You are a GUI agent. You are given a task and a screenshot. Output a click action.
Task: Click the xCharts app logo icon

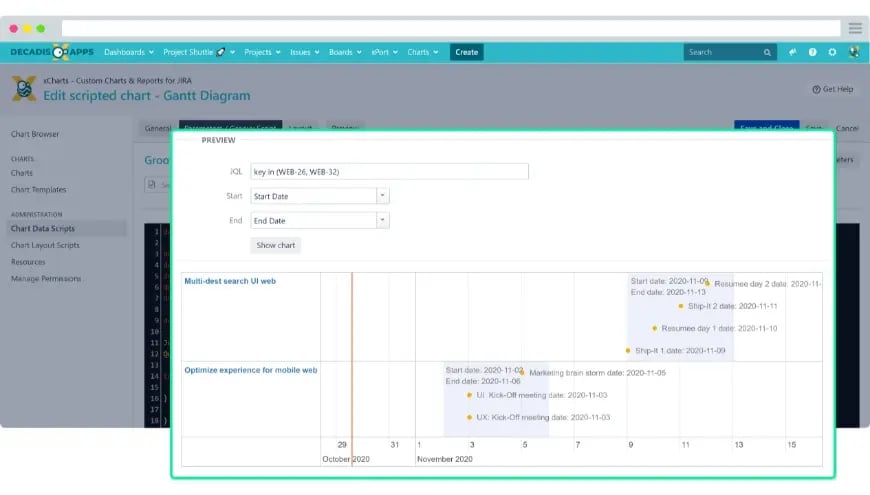click(24, 88)
